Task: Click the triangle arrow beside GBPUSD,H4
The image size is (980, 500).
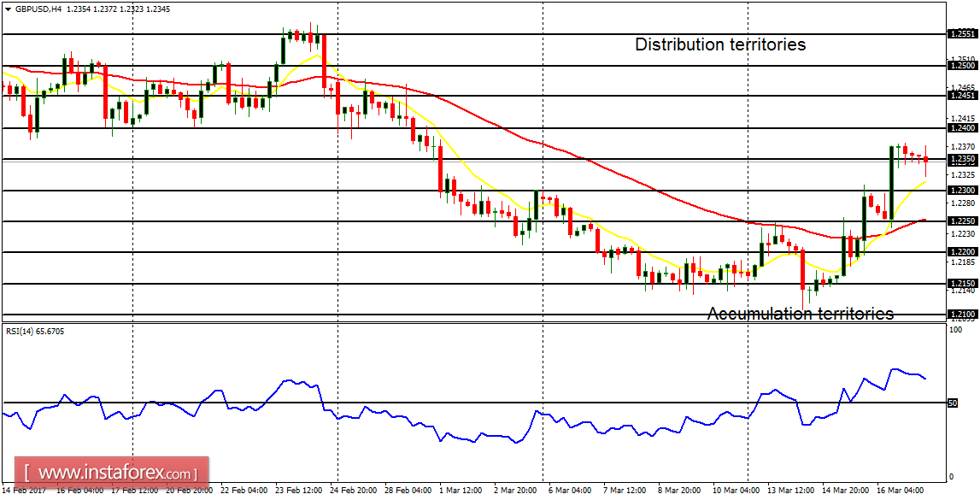Action: pyautogui.click(x=7, y=9)
